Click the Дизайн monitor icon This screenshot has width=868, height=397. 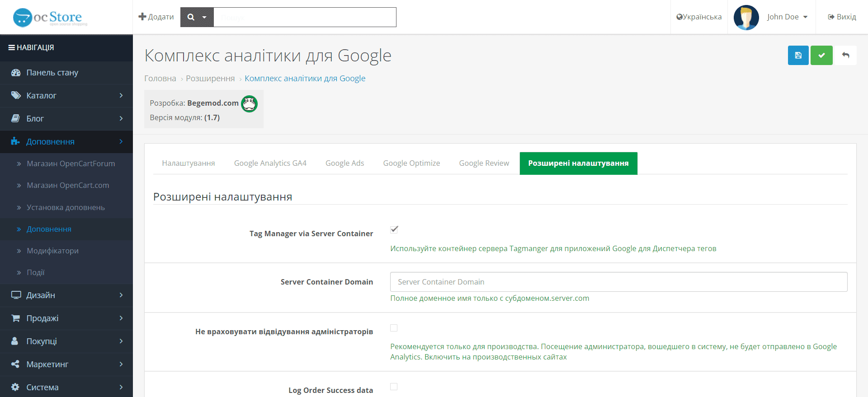pyautogui.click(x=16, y=295)
